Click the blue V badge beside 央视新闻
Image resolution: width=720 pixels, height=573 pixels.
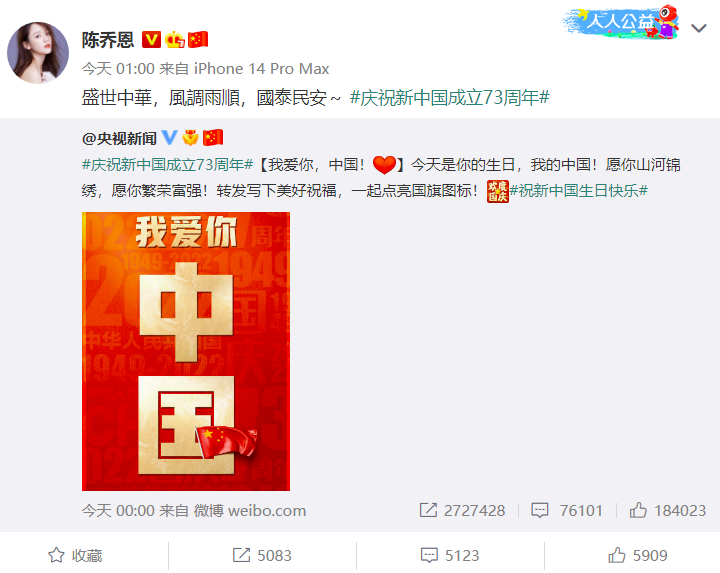tap(169, 137)
